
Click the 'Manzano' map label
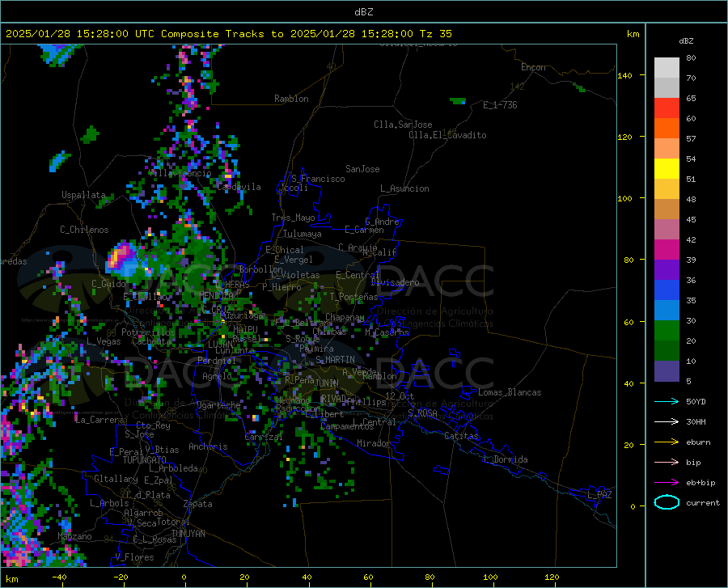coord(74,536)
